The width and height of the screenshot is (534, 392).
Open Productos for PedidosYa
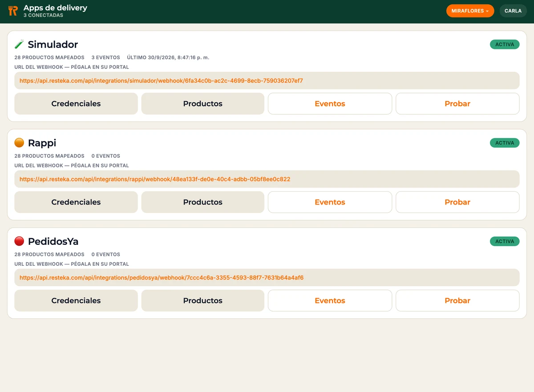[x=203, y=300]
